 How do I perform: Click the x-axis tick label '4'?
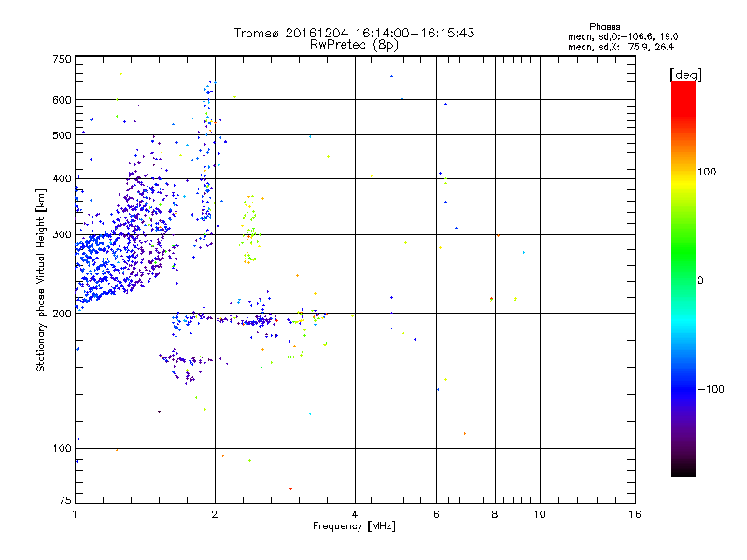355,514
